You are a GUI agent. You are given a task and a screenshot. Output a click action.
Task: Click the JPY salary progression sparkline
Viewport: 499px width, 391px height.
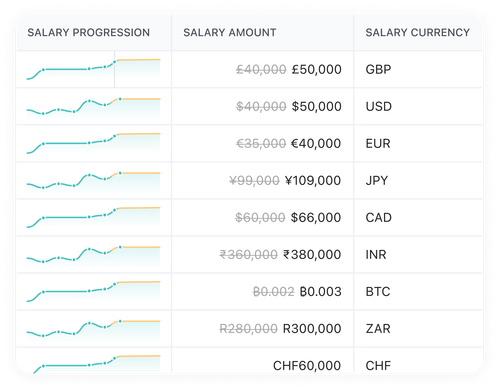point(94,180)
